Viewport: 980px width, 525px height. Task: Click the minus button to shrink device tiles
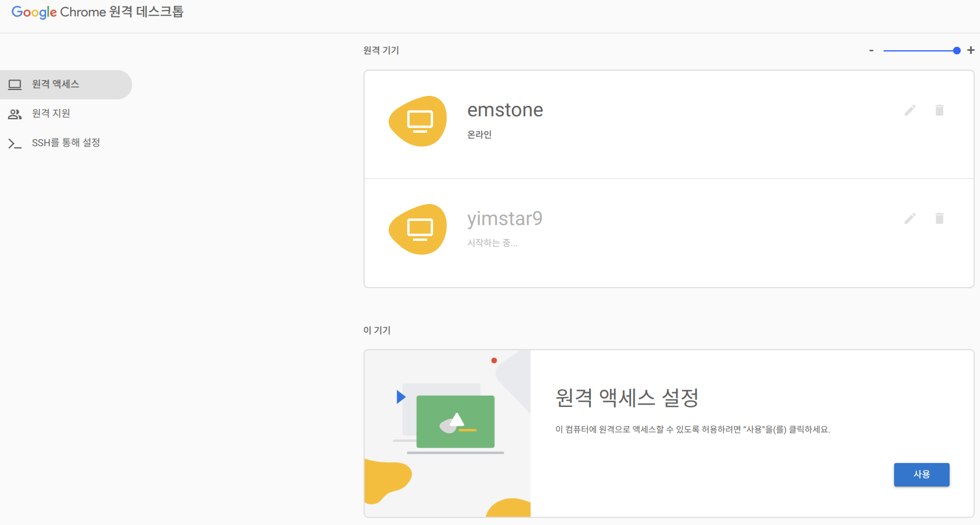pyautogui.click(x=871, y=51)
